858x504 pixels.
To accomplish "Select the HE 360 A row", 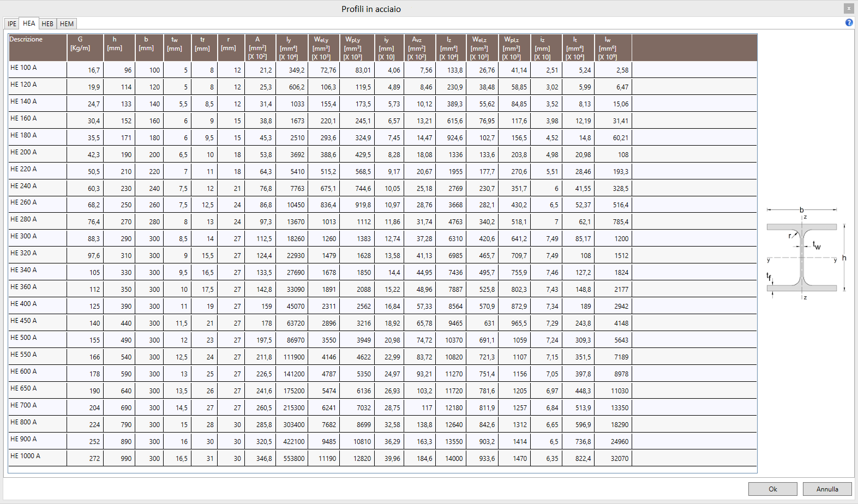I will 383,289.
